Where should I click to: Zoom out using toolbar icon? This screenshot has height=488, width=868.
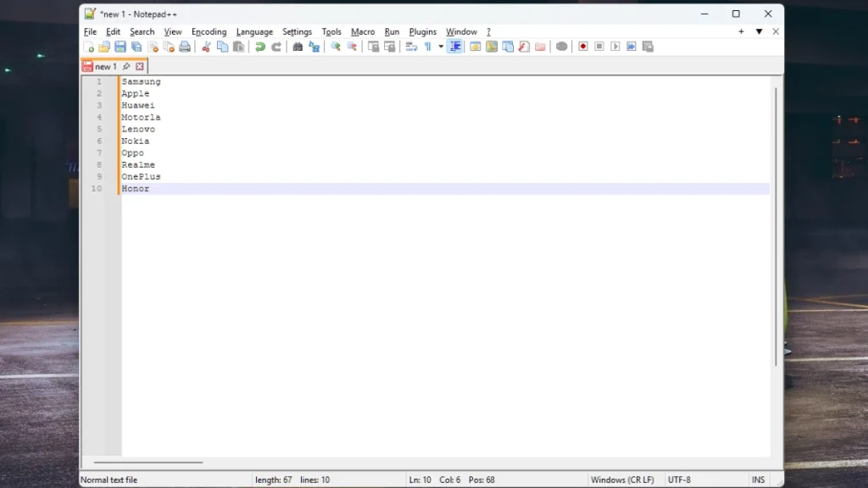[x=352, y=47]
